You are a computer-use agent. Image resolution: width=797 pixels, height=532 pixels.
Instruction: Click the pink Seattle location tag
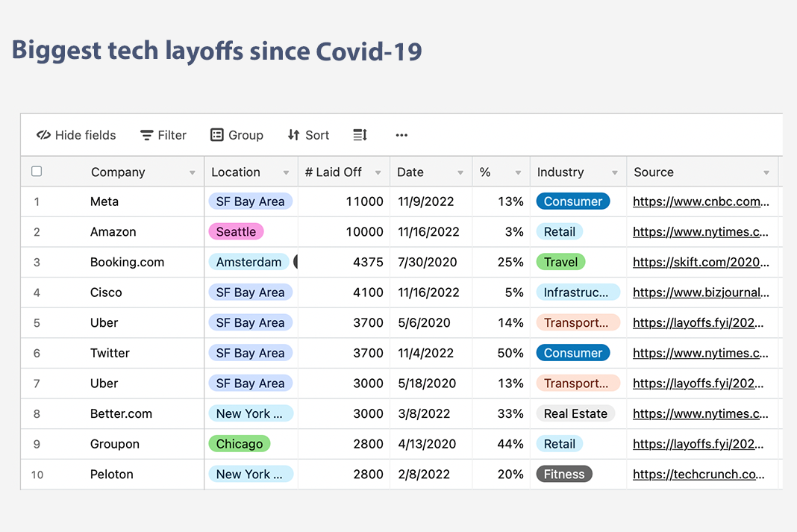pyautogui.click(x=236, y=232)
